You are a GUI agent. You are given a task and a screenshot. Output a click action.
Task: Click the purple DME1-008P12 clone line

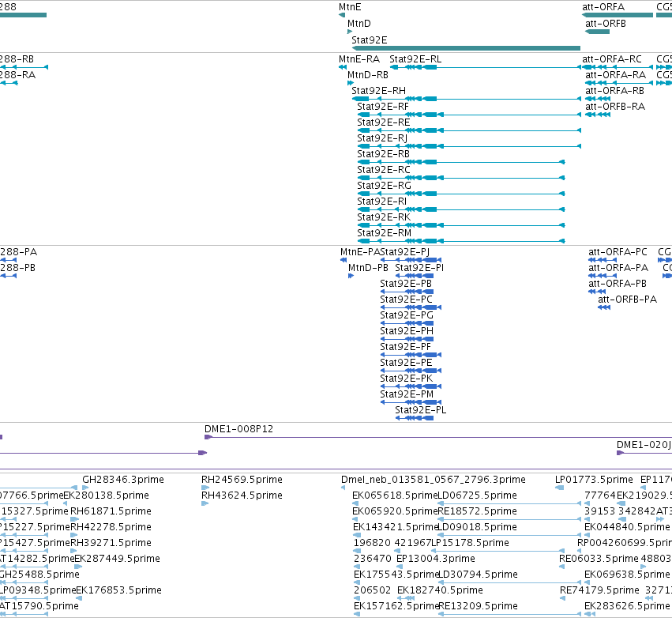(x=438, y=438)
